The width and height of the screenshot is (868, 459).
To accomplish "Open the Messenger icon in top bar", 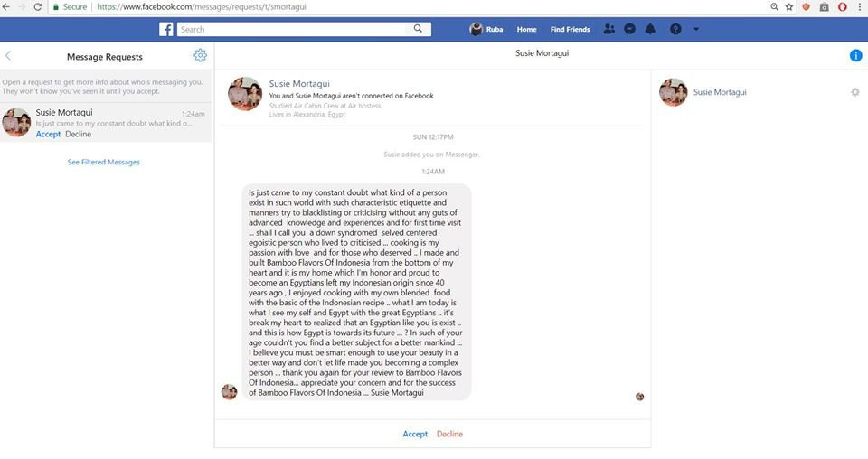I will coord(629,29).
